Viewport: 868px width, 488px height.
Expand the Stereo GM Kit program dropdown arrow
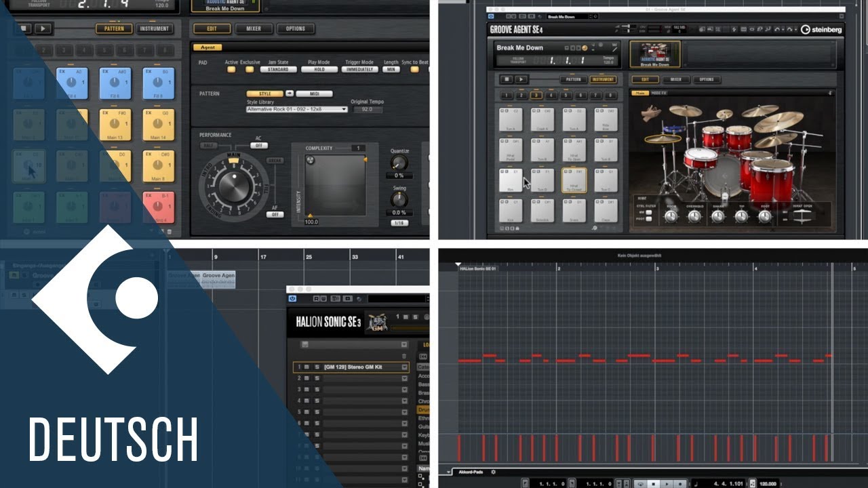[405, 367]
